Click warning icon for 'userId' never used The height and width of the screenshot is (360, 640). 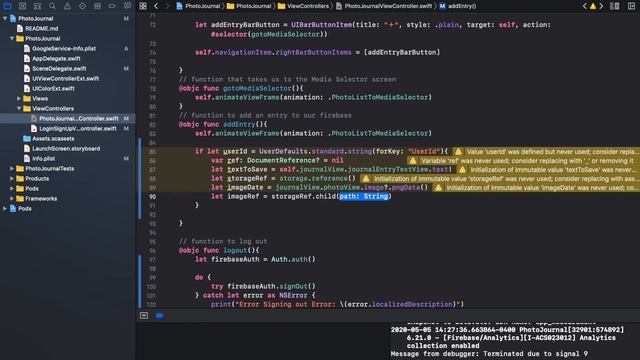click(458, 152)
